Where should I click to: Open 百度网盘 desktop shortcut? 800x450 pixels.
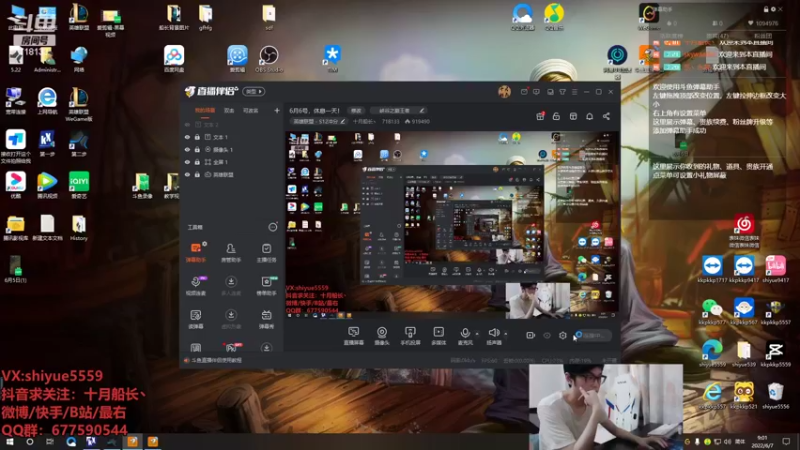(x=174, y=59)
